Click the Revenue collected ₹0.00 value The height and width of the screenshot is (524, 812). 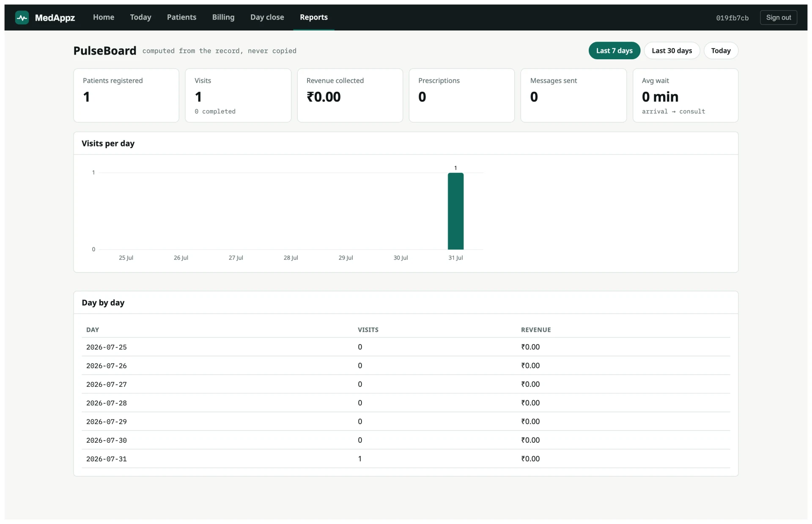[324, 97]
